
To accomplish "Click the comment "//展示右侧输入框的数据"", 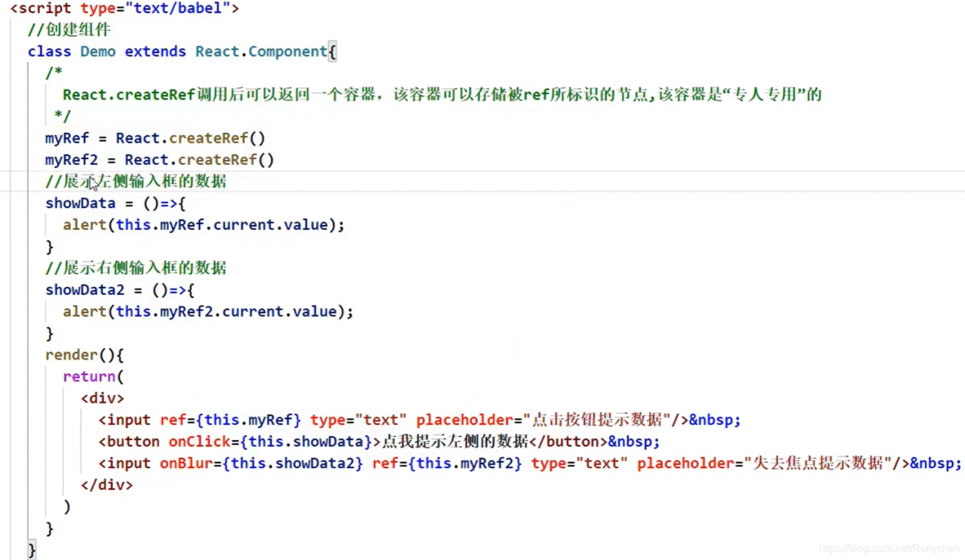I will [x=136, y=268].
